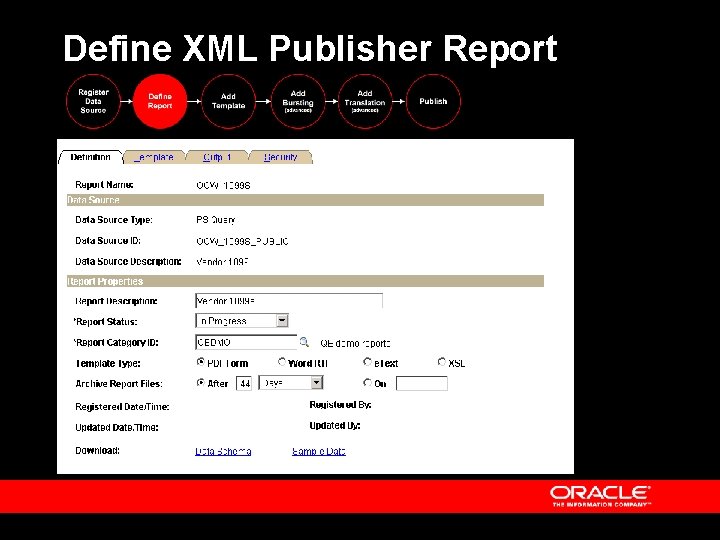Viewport: 720px width, 540px height.
Task: Switch to the Definition tab
Action: click(x=90, y=157)
